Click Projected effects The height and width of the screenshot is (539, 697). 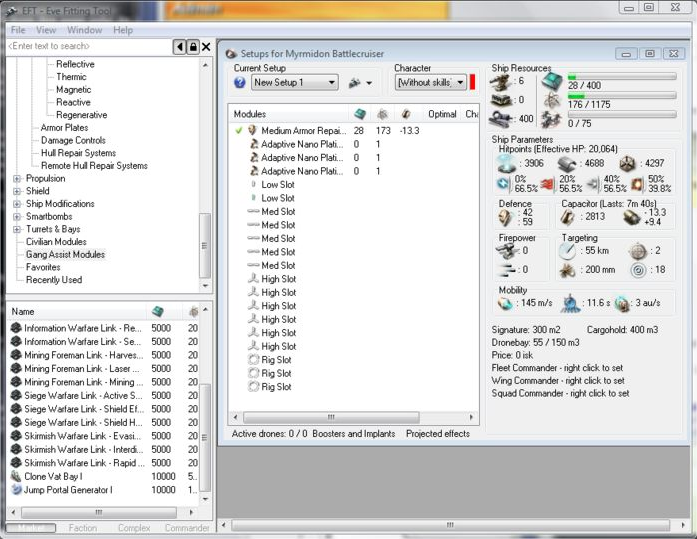pyautogui.click(x=438, y=434)
